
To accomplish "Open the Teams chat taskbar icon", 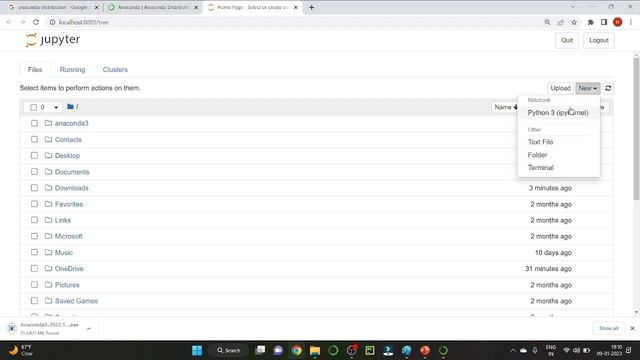I will [x=278, y=350].
